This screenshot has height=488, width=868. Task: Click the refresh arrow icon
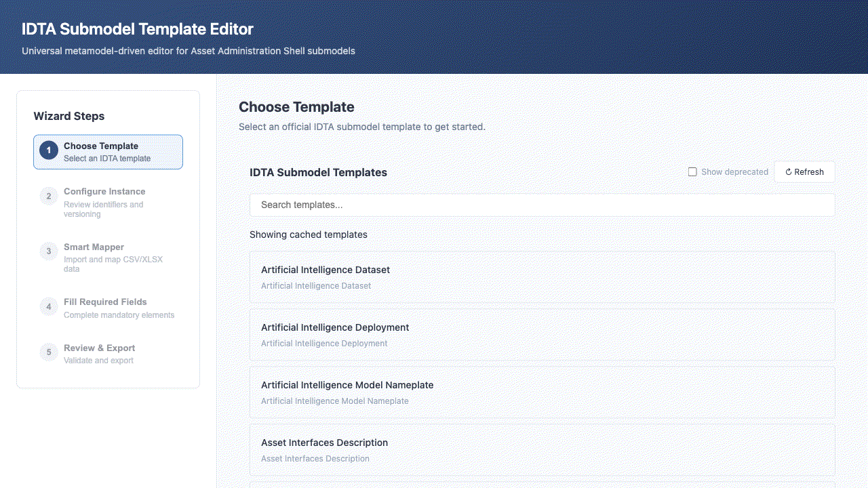coord(789,172)
